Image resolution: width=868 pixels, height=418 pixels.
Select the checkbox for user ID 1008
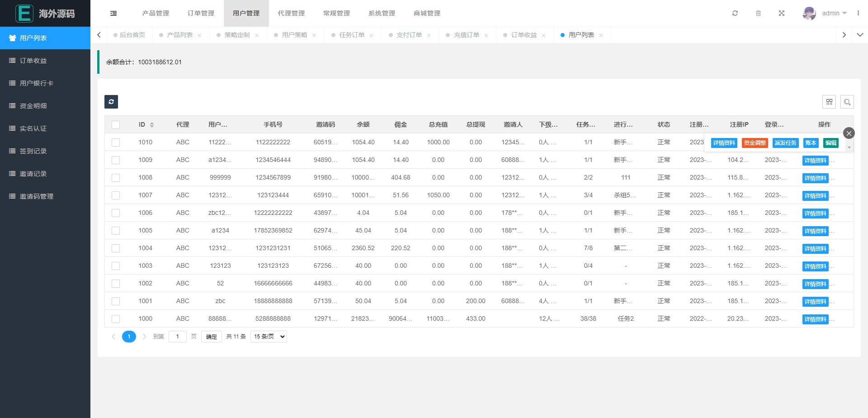(x=116, y=177)
